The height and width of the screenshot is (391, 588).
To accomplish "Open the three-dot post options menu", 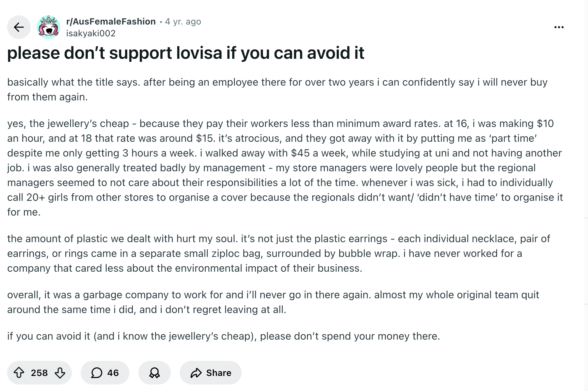I will click(559, 27).
